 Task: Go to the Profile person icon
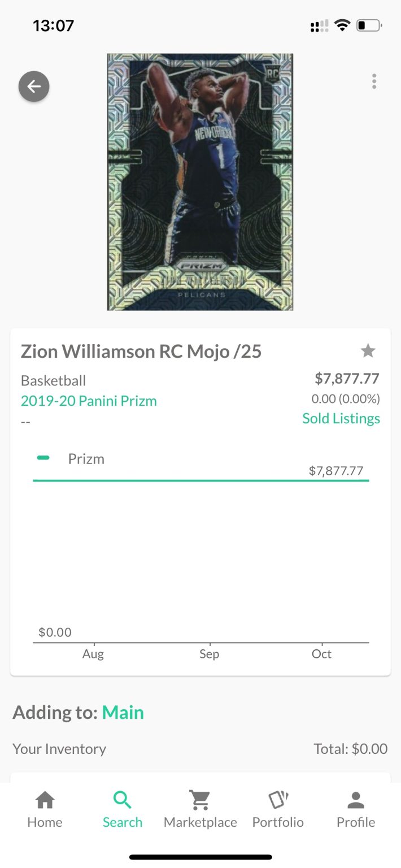pyautogui.click(x=356, y=800)
